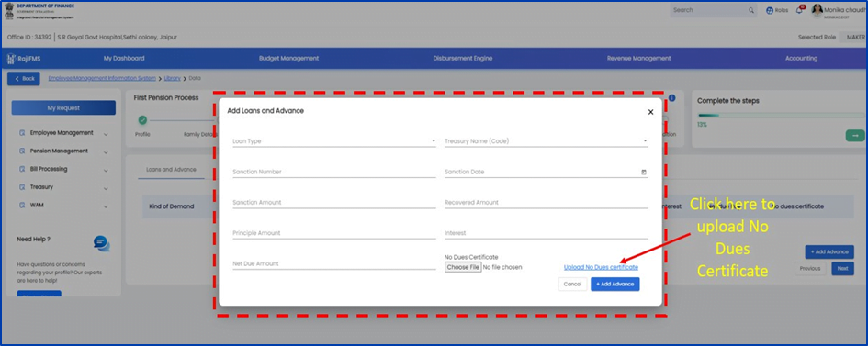Click the Next button

click(842, 269)
